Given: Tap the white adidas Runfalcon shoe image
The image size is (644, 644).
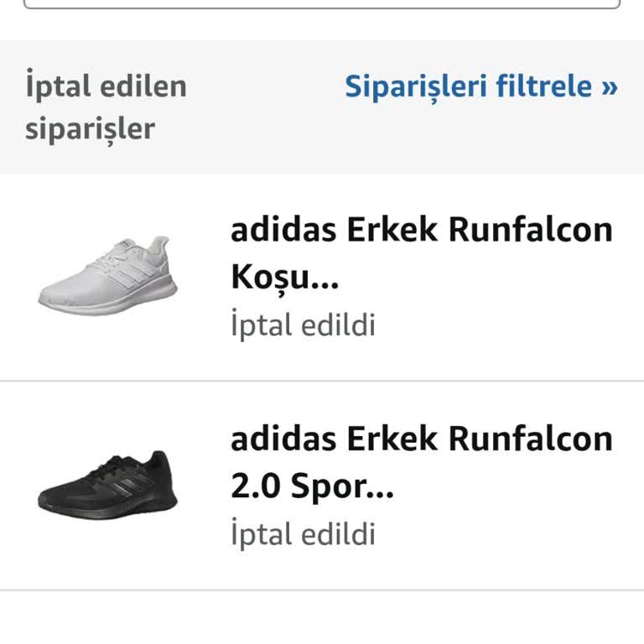Looking at the screenshot, I should click(107, 276).
